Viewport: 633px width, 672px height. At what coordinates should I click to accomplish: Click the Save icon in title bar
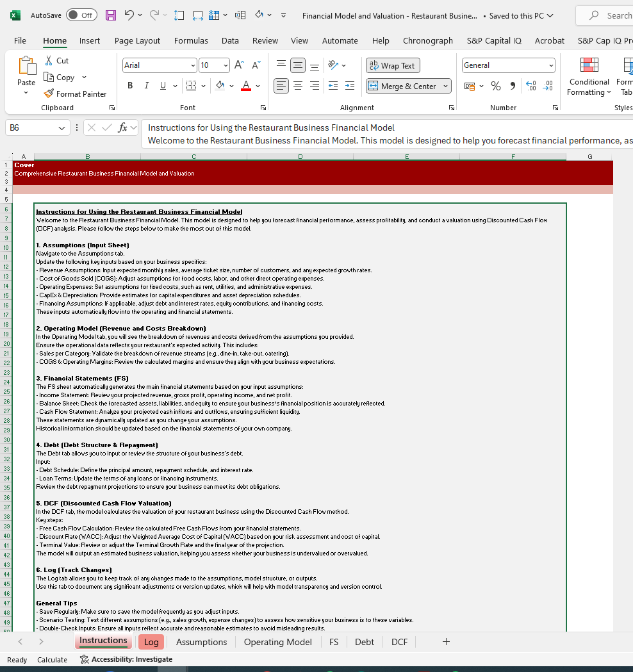pos(111,15)
